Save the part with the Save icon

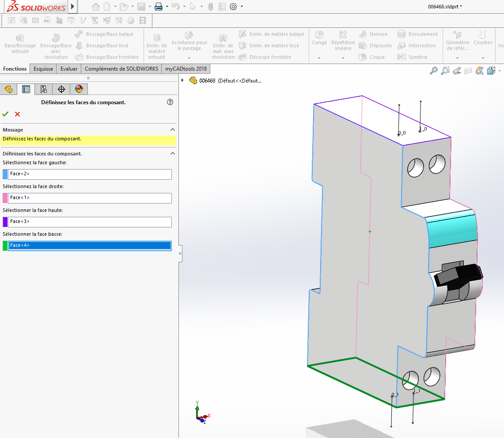click(x=141, y=7)
